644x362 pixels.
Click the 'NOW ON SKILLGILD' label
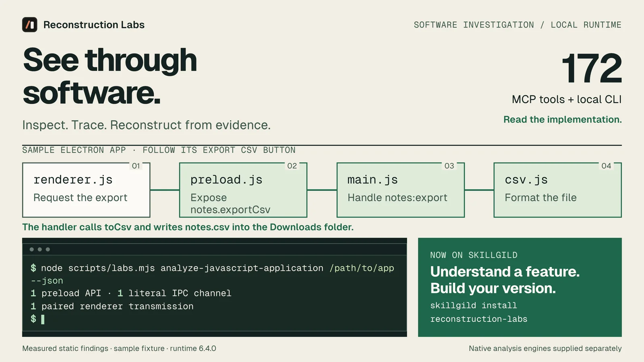tap(474, 255)
